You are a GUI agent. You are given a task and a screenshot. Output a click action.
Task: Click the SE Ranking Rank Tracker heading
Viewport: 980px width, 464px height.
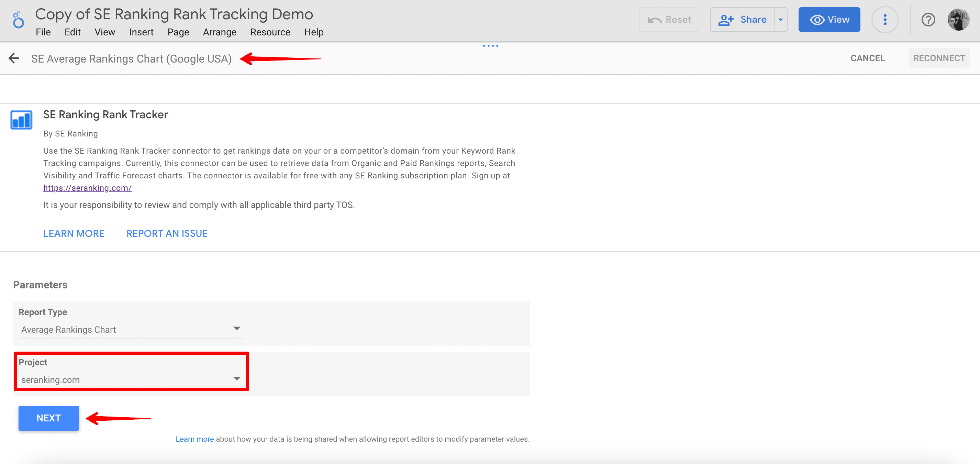105,114
